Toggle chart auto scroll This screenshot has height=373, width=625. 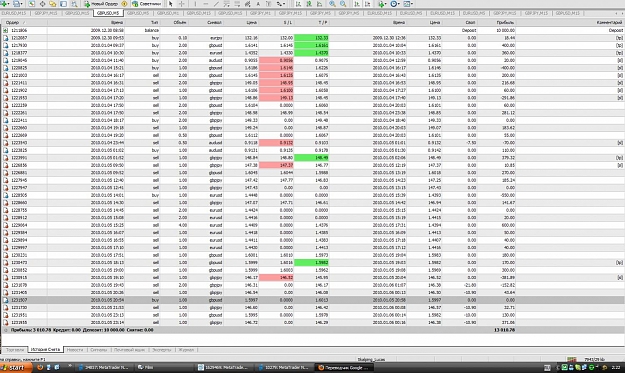tap(356, 4)
